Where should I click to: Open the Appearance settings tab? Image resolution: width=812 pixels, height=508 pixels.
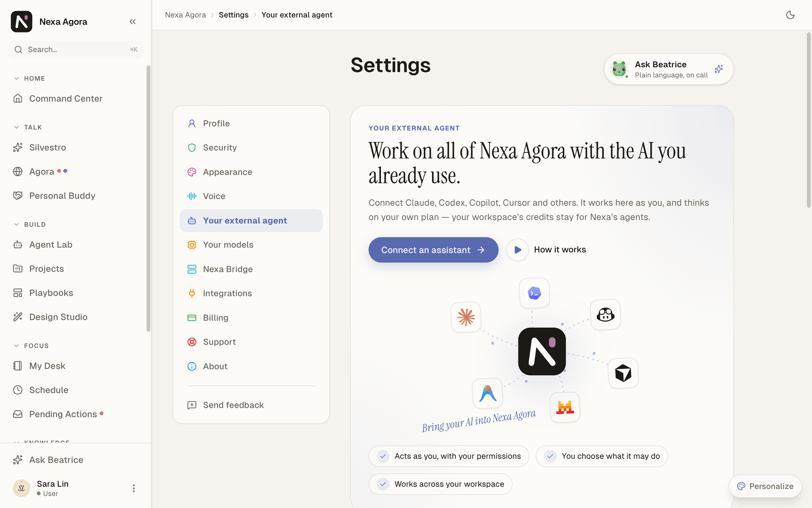(x=251, y=172)
